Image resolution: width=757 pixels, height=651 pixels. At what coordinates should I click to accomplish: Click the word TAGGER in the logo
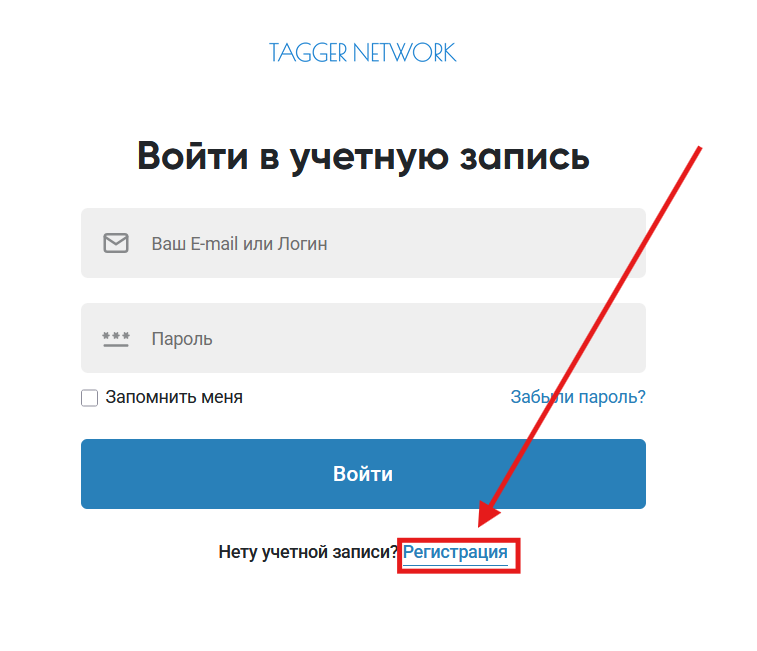[x=308, y=53]
